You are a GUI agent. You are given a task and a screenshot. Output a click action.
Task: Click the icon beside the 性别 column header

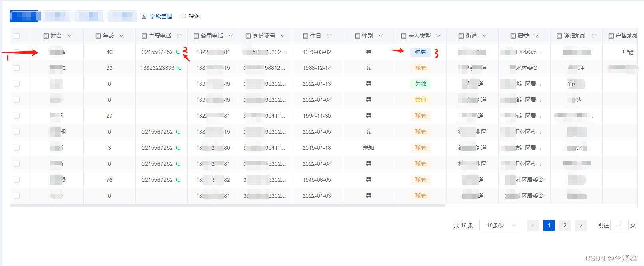357,36
